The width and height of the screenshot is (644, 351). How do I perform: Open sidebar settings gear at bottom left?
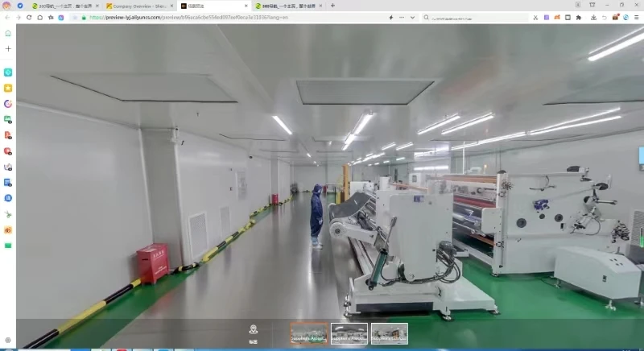(x=8, y=341)
